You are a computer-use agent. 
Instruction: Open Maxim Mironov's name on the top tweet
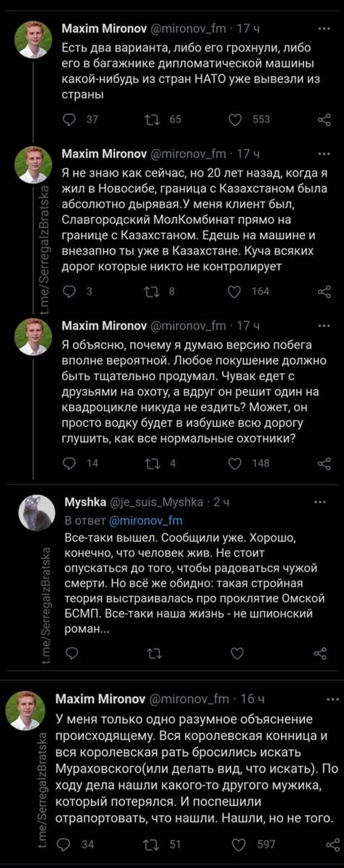tap(104, 28)
